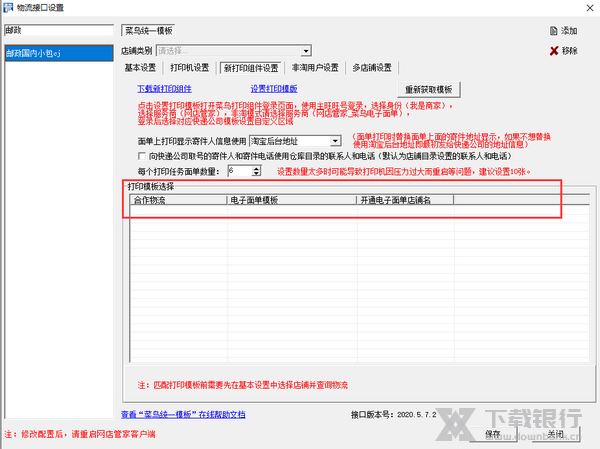Image resolution: width=600 pixels, height=449 pixels.
Task: Click the 合作物流 column header
Action: coord(178,200)
